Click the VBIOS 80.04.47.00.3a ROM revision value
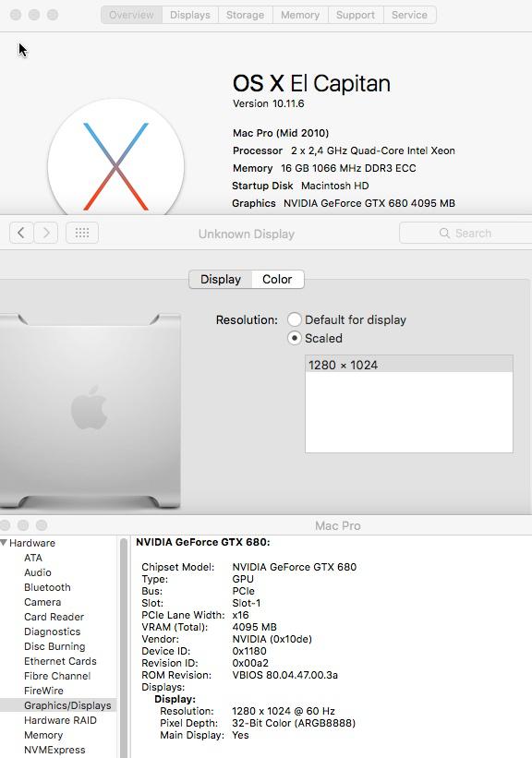 pos(284,675)
